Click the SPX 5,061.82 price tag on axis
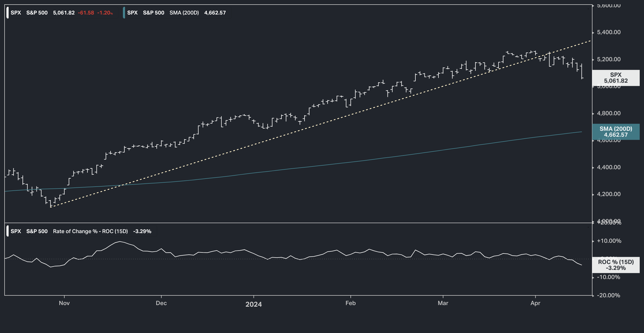This screenshot has height=333, width=644. point(616,78)
